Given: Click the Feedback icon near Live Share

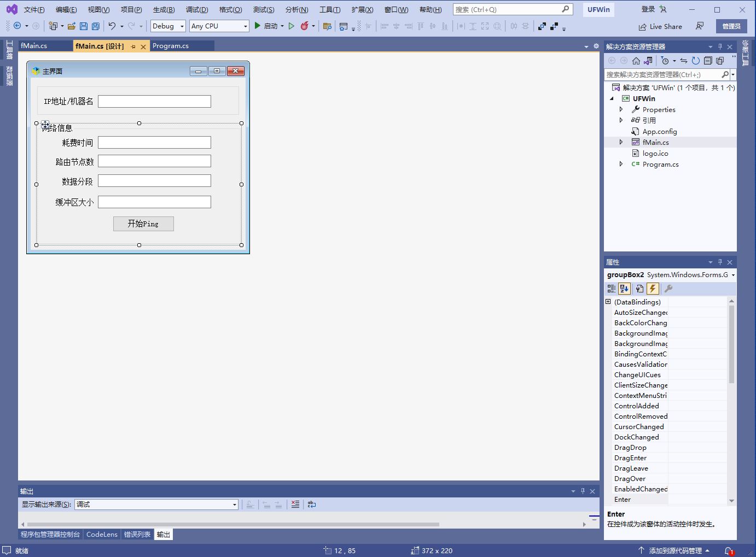Looking at the screenshot, I should (700, 26).
